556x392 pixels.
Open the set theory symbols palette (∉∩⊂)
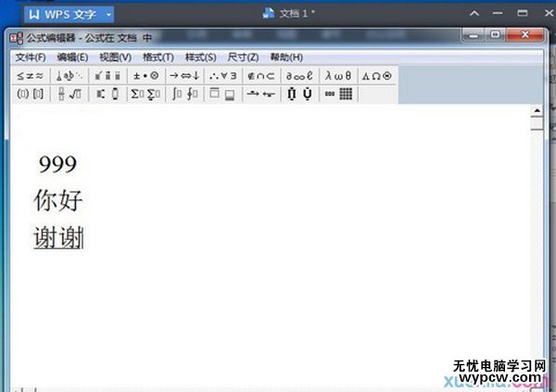261,76
